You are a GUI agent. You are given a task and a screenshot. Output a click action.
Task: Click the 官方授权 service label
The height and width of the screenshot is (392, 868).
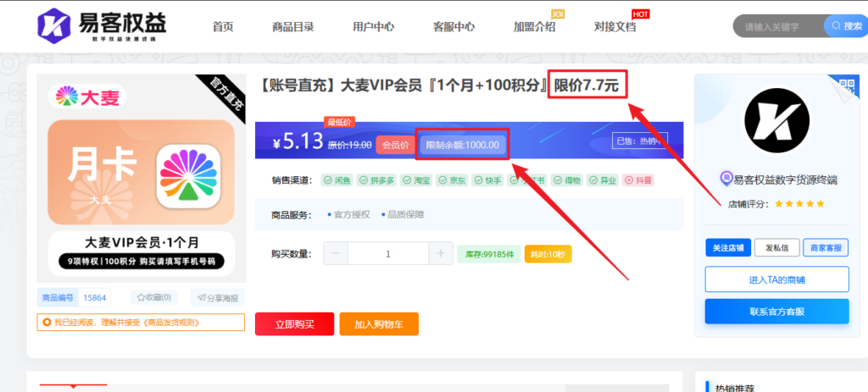(x=352, y=214)
